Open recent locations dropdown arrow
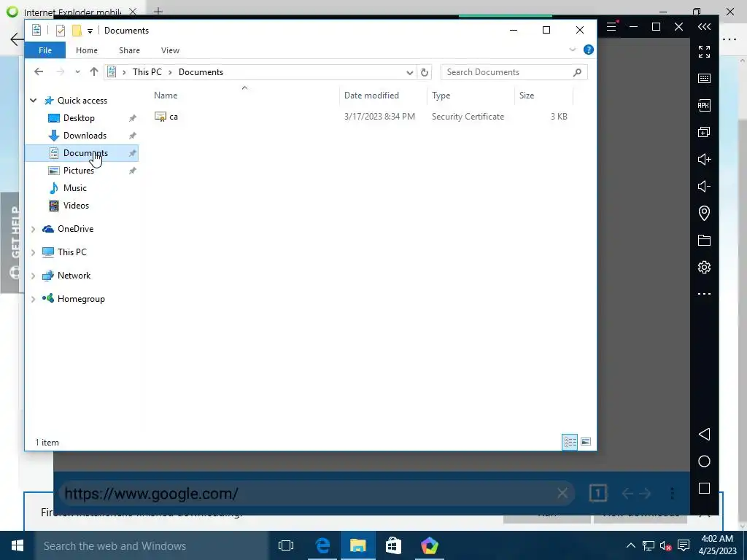The image size is (747, 560). click(x=77, y=72)
